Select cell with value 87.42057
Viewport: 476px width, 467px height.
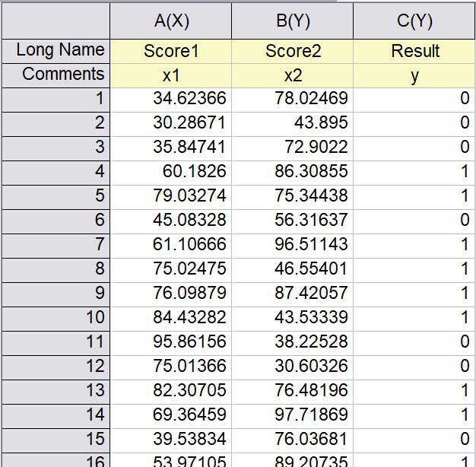[x=293, y=294]
